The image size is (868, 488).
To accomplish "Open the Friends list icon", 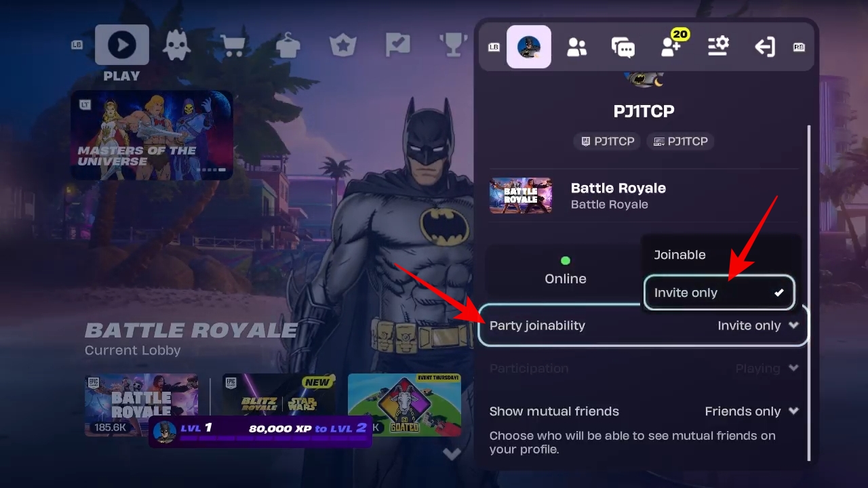I will [x=576, y=47].
